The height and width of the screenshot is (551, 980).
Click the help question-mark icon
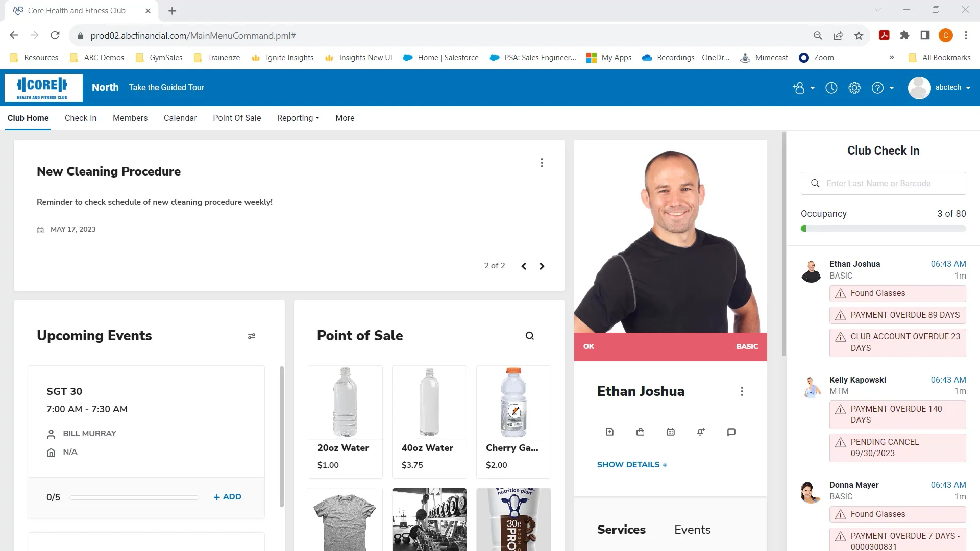(x=877, y=88)
